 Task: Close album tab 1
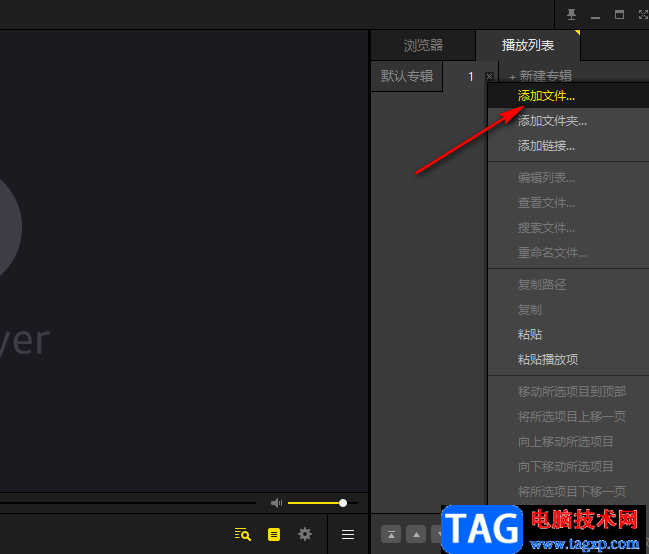coord(489,77)
